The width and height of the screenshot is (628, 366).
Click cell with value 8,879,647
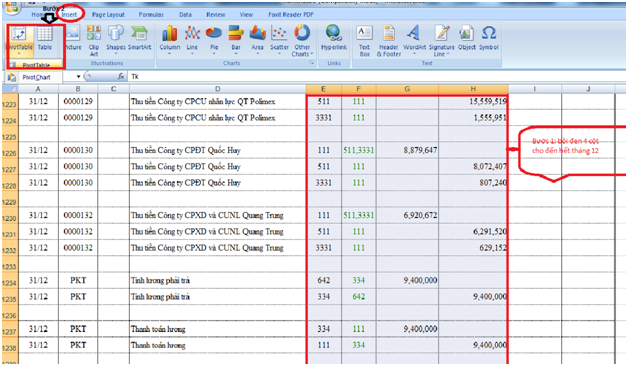coord(407,151)
